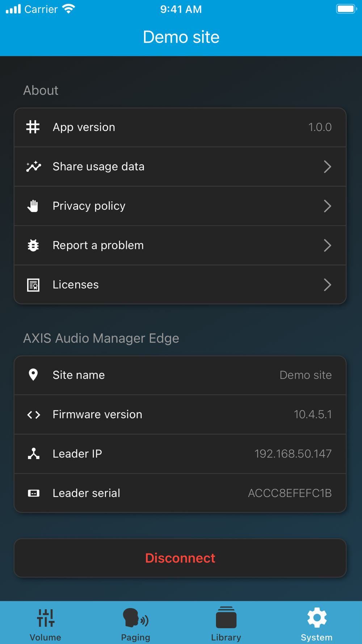Tap the chart icon for Share usage data
This screenshot has height=644, width=362.
point(33,167)
